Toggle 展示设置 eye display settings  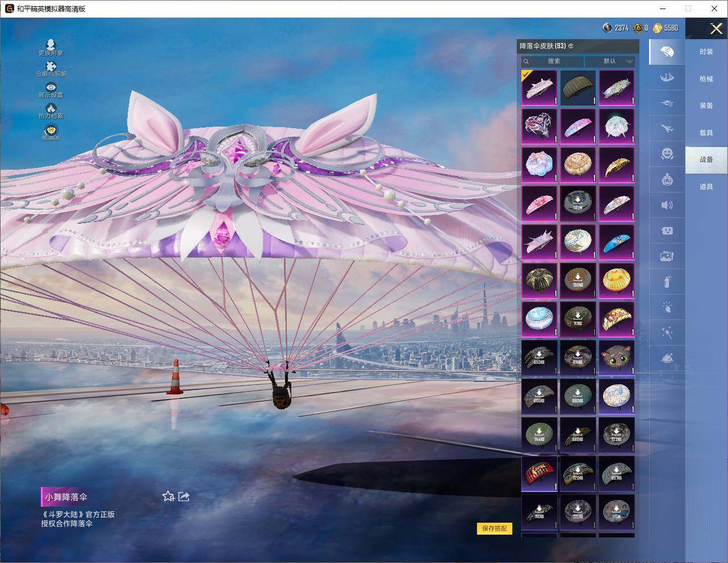tap(51, 90)
